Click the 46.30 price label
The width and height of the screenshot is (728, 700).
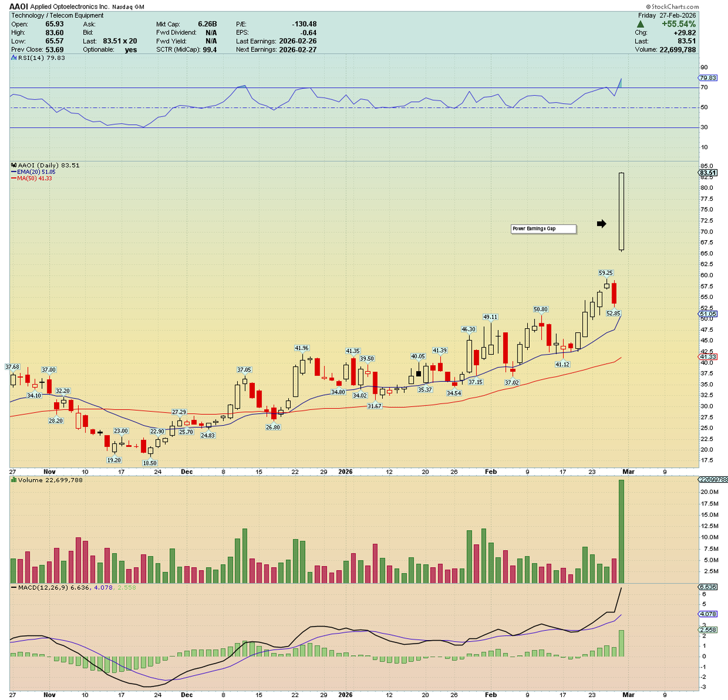(x=468, y=329)
